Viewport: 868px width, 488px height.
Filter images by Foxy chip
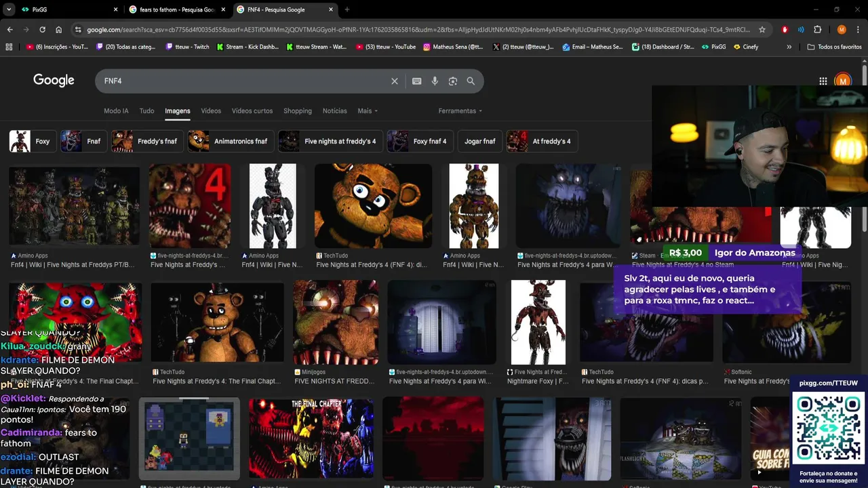pos(31,142)
